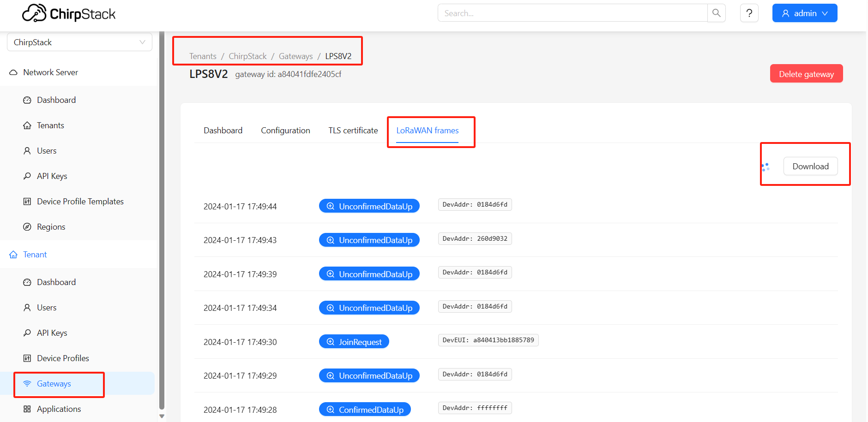The height and width of the screenshot is (422, 868).
Task: Open the admin user dropdown
Action: coord(804,13)
